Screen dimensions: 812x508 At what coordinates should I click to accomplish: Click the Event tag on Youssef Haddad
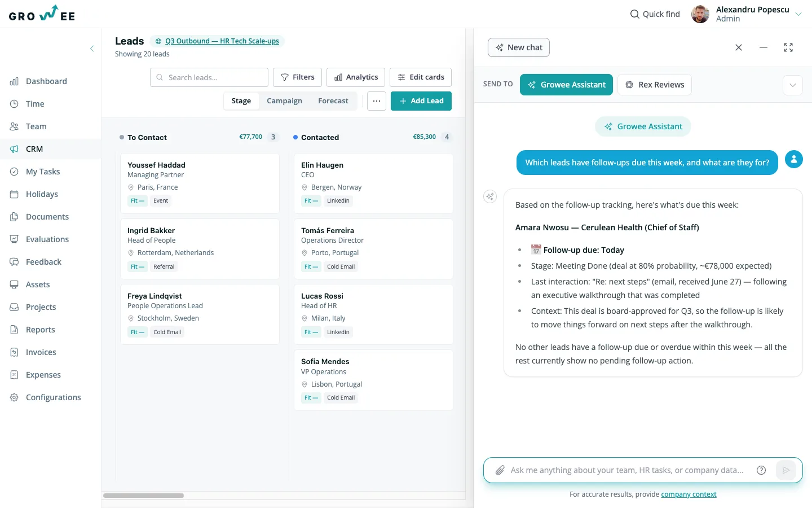(x=161, y=201)
